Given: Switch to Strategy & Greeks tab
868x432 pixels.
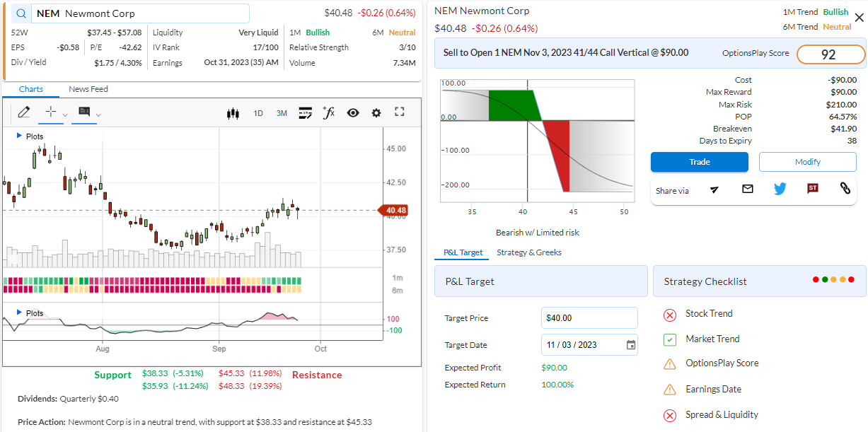Looking at the screenshot, I should (x=529, y=252).
